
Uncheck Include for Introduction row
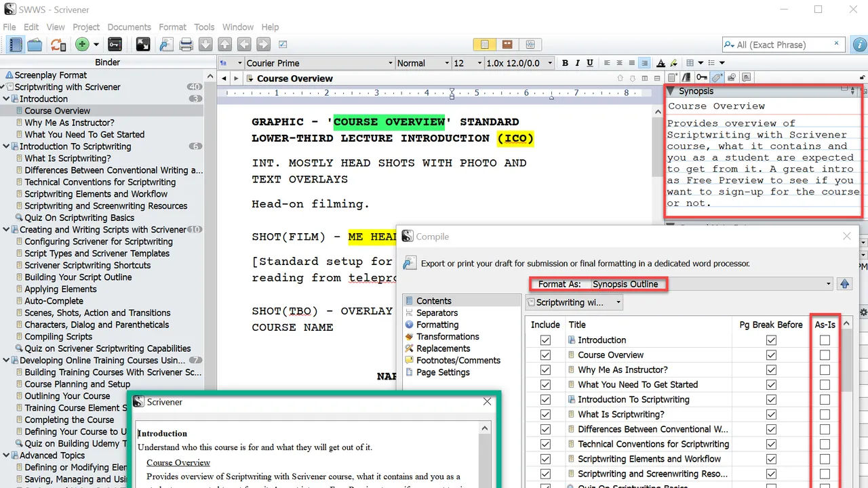pos(545,340)
